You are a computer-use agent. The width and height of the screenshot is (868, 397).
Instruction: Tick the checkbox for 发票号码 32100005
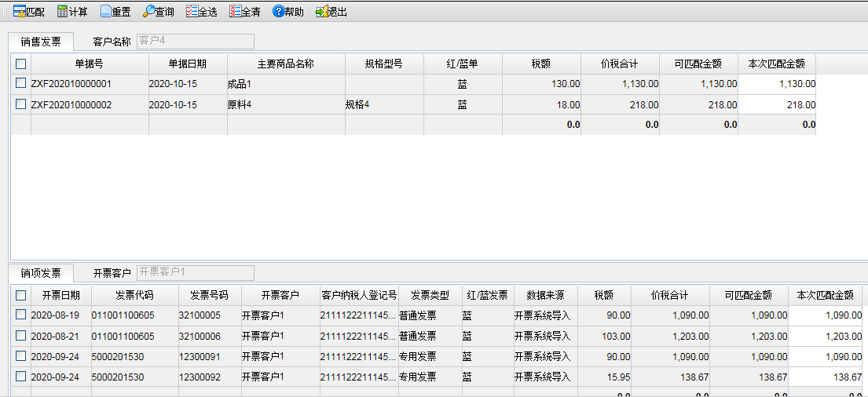tap(21, 315)
